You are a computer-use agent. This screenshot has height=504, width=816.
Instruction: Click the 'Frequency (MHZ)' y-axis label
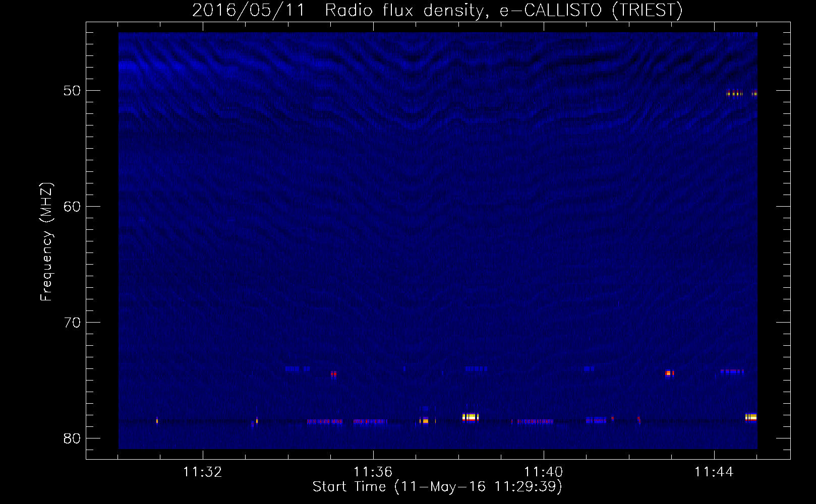pyautogui.click(x=46, y=242)
